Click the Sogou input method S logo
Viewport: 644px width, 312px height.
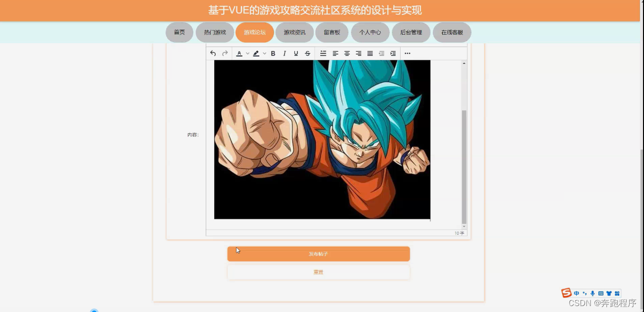(x=566, y=293)
